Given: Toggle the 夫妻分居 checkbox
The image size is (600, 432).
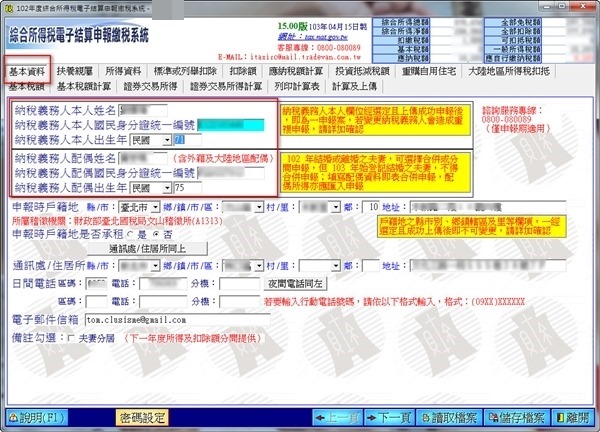Looking at the screenshot, I should pyautogui.click(x=71, y=338).
